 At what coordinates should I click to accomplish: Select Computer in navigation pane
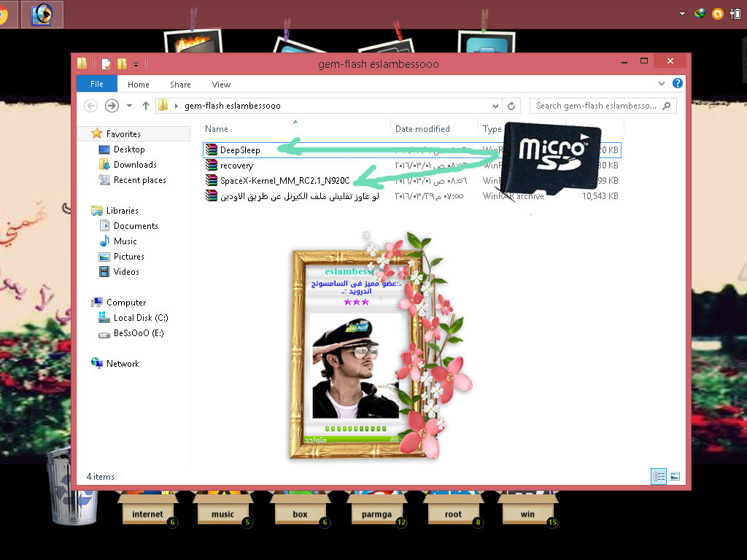(x=125, y=303)
